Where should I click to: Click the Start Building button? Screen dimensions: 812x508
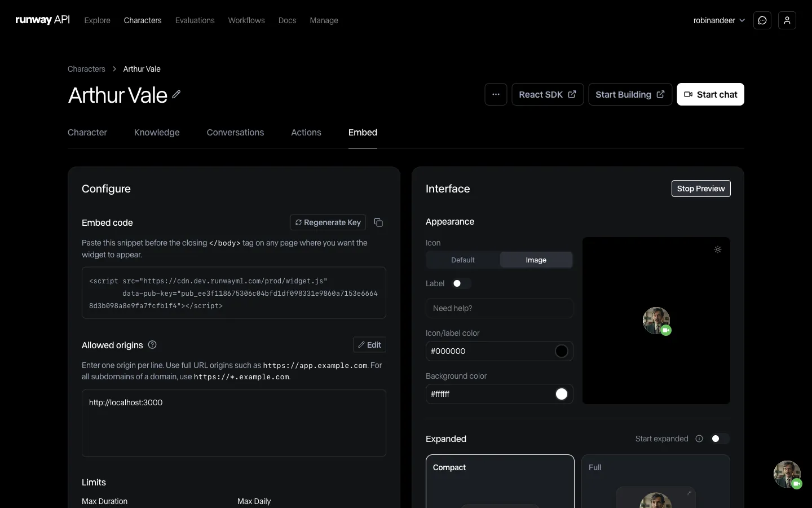pyautogui.click(x=630, y=94)
